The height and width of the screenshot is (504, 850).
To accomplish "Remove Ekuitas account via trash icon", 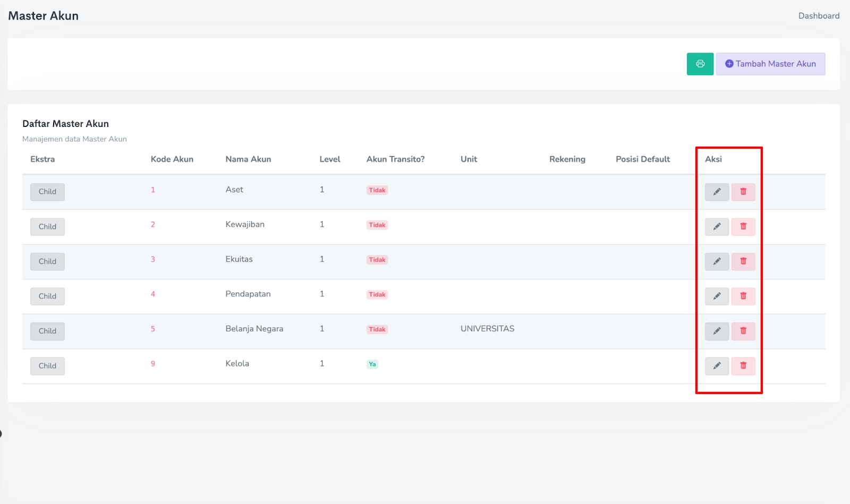I will pyautogui.click(x=743, y=261).
